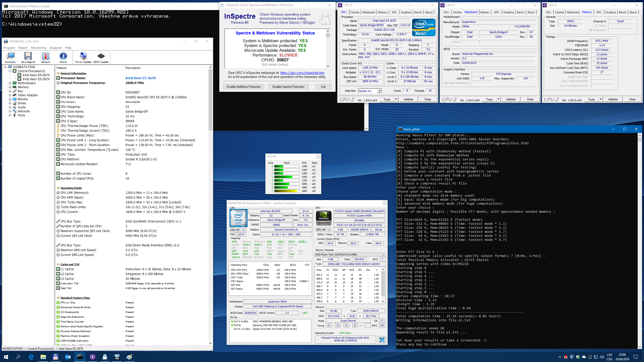The width and height of the screenshot is (644, 362).
Task: Open Microsoft Edge from the taskbar
Action: (x=31, y=357)
